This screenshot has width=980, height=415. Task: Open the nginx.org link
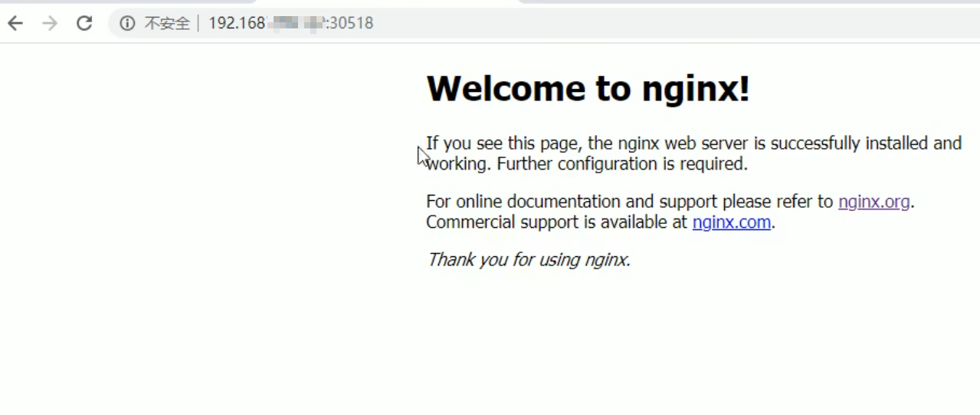click(873, 202)
